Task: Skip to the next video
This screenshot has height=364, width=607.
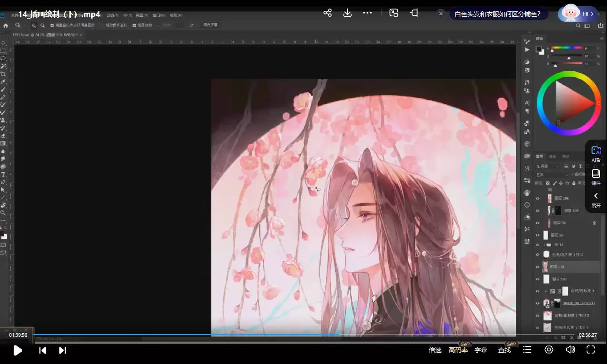Action: point(63,350)
